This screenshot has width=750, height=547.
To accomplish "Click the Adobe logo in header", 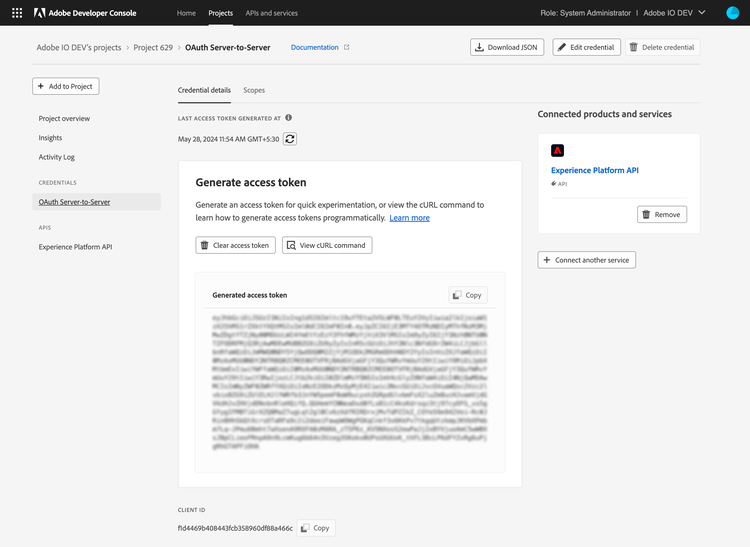I will (39, 13).
